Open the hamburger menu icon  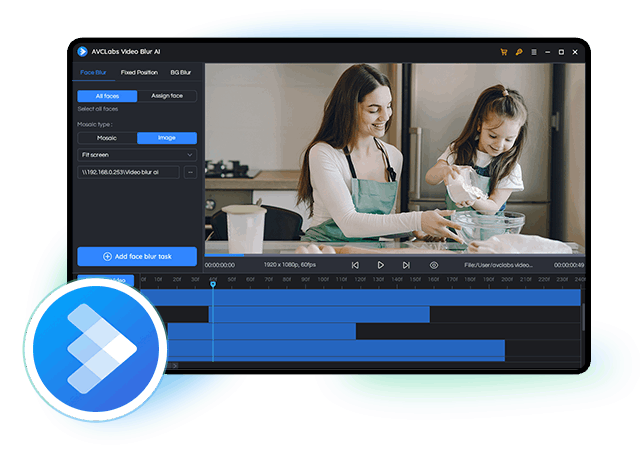point(534,52)
